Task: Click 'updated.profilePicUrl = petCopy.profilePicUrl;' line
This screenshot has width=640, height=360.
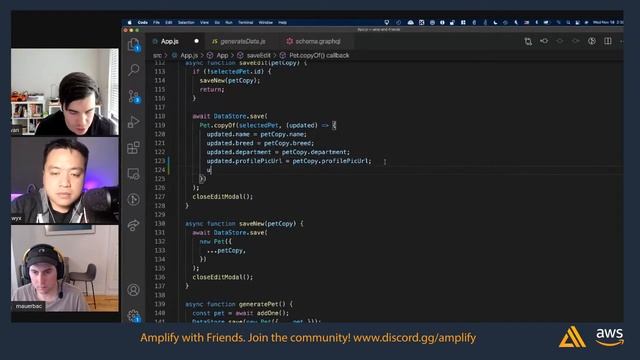Action: tap(289, 161)
